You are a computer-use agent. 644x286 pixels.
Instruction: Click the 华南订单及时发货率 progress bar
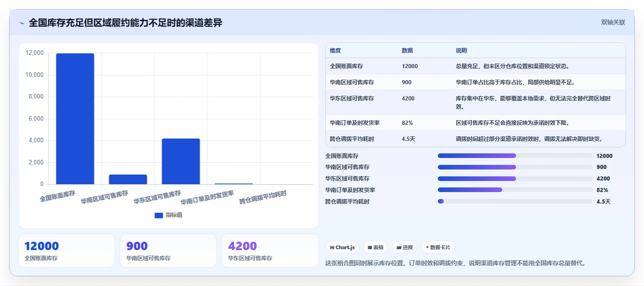(515, 190)
